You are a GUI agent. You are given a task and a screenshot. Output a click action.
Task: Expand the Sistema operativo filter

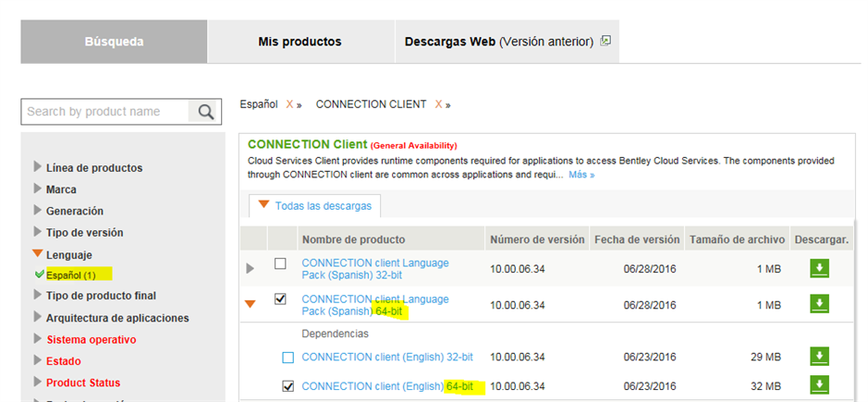pos(38,338)
